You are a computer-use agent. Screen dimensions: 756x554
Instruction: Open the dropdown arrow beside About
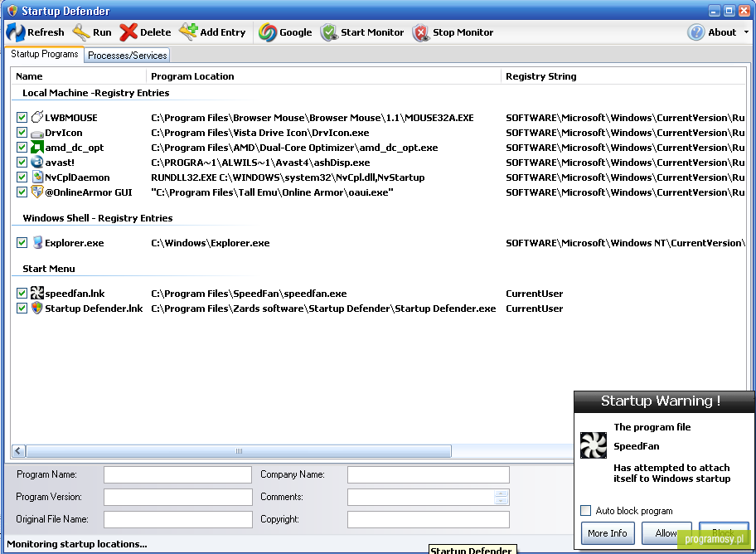[x=746, y=32]
